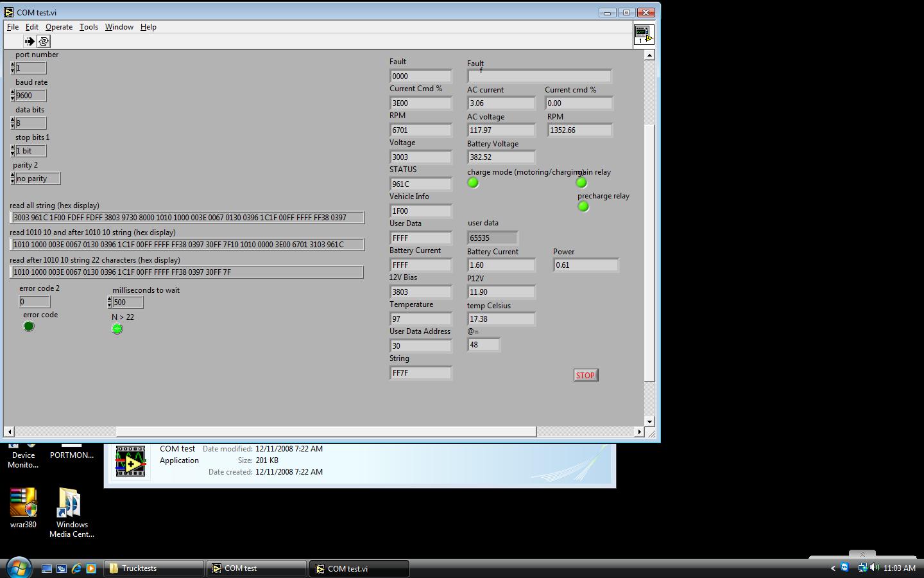Screen dimensions: 924x578
Task: Click the red STOP button
Action: (x=585, y=375)
